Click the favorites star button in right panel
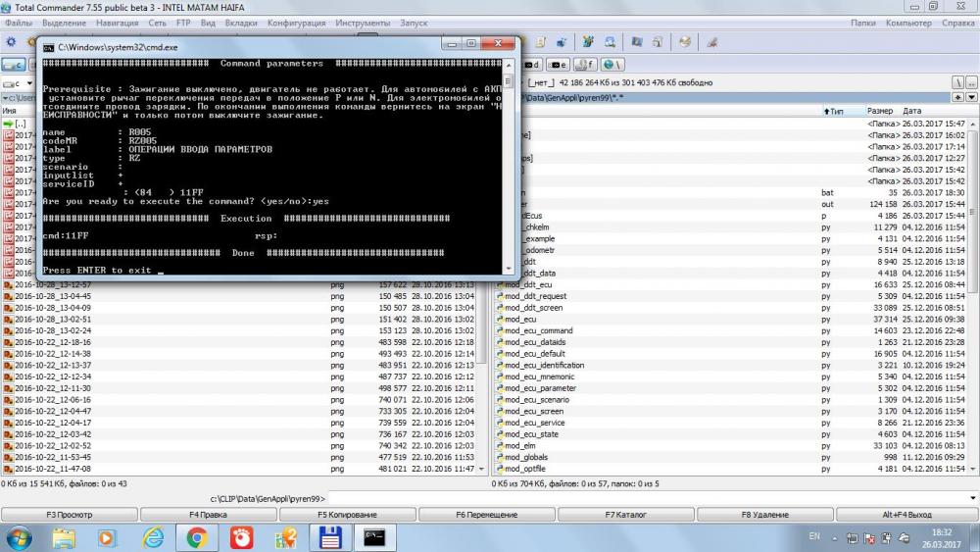 coord(958,97)
